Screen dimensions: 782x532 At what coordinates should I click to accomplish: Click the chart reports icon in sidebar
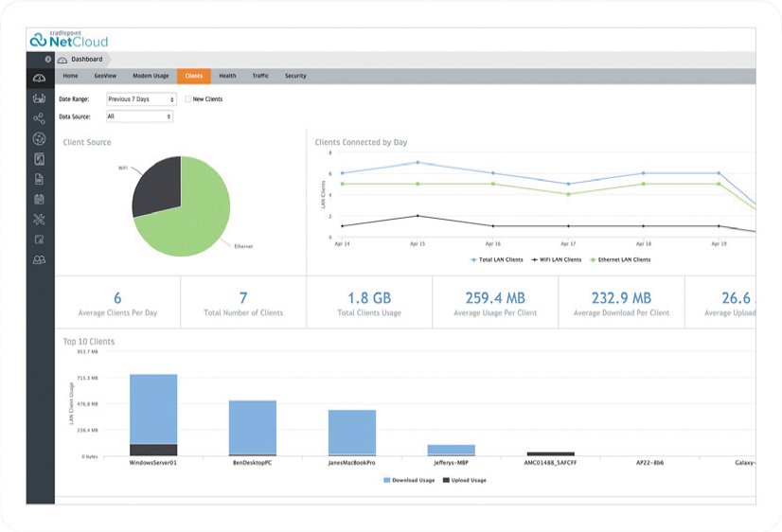click(x=39, y=159)
